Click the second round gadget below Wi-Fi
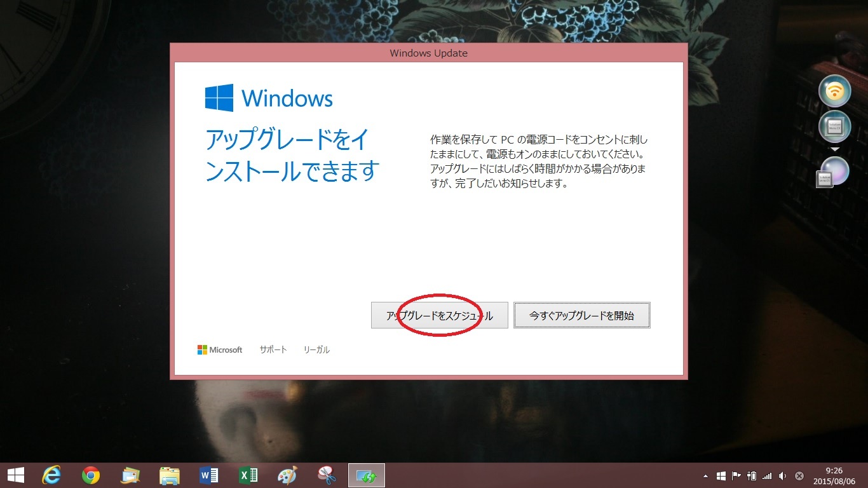 [834, 126]
